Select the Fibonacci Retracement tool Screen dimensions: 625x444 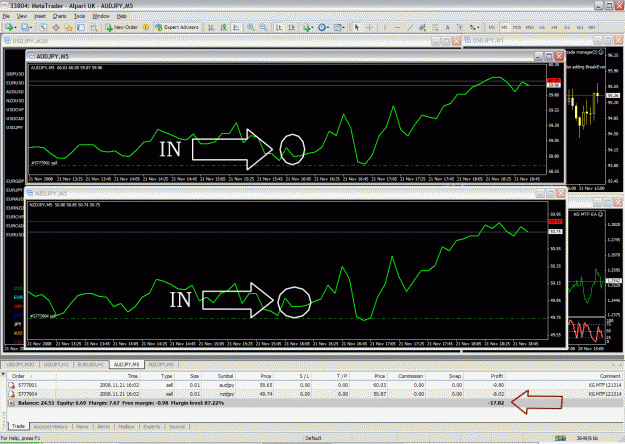click(x=435, y=27)
